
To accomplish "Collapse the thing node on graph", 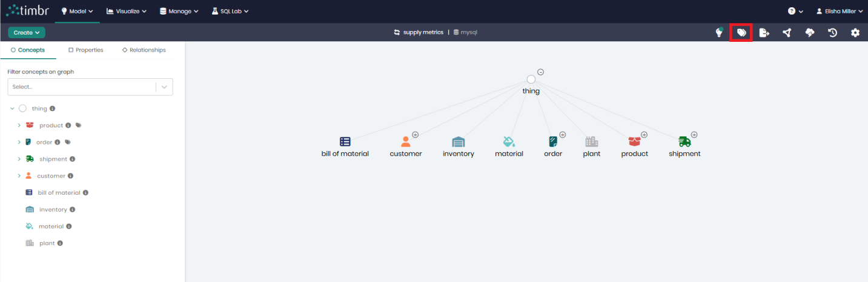I will [x=540, y=72].
